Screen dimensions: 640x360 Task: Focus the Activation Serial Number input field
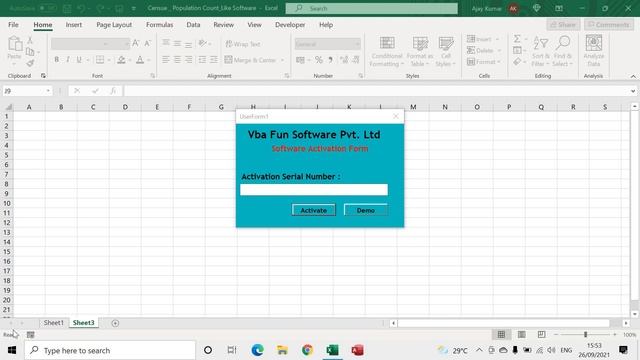coord(314,189)
